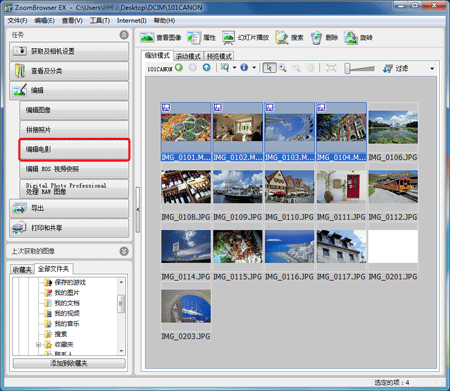Collapse the left pane using the splitter arrow
450x391 pixels.
pyautogui.click(x=138, y=209)
